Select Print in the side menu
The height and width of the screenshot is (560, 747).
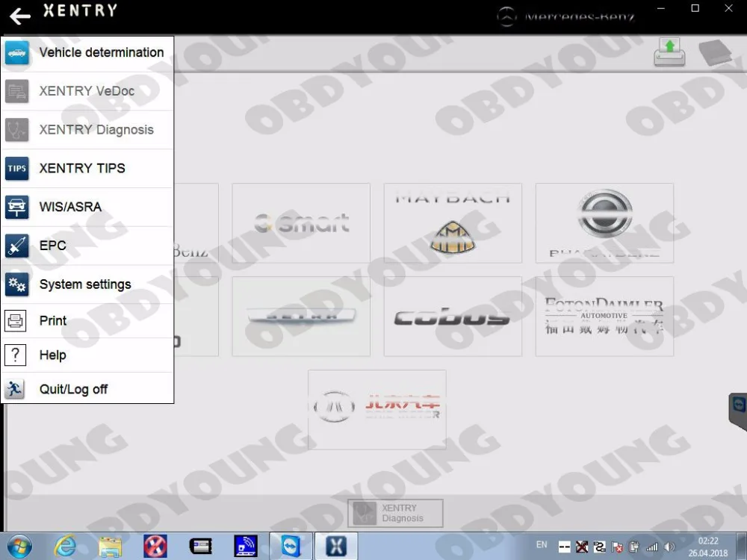(87, 320)
